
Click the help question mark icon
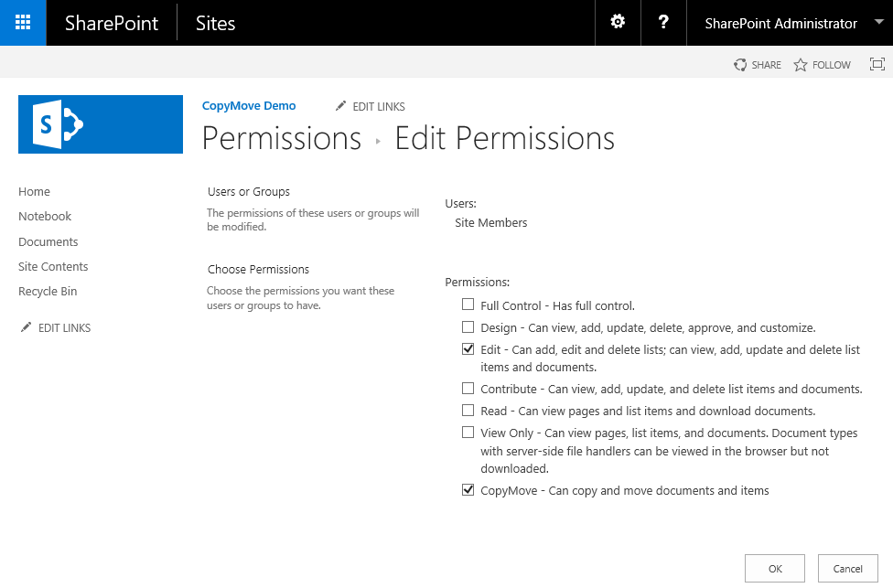pos(664,23)
